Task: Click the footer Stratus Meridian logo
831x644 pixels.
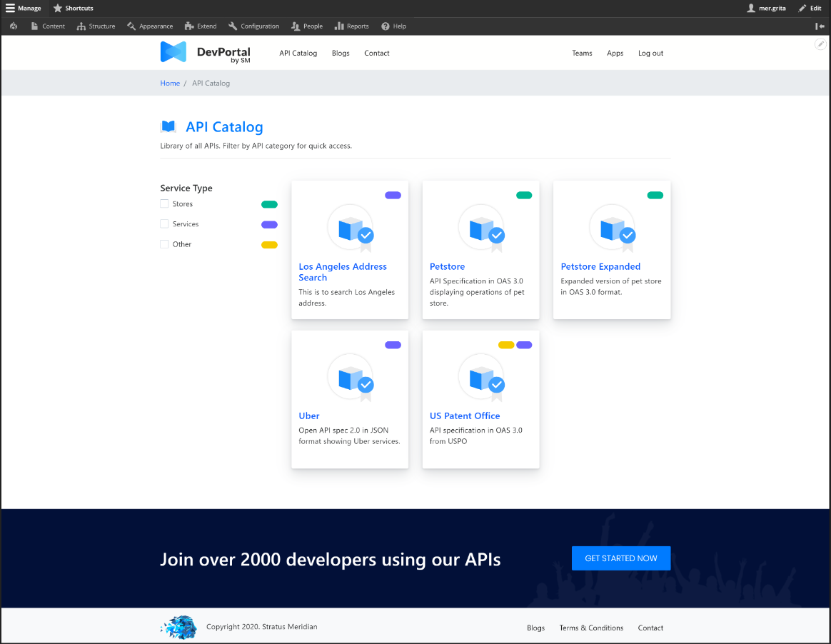Action: tap(178, 627)
